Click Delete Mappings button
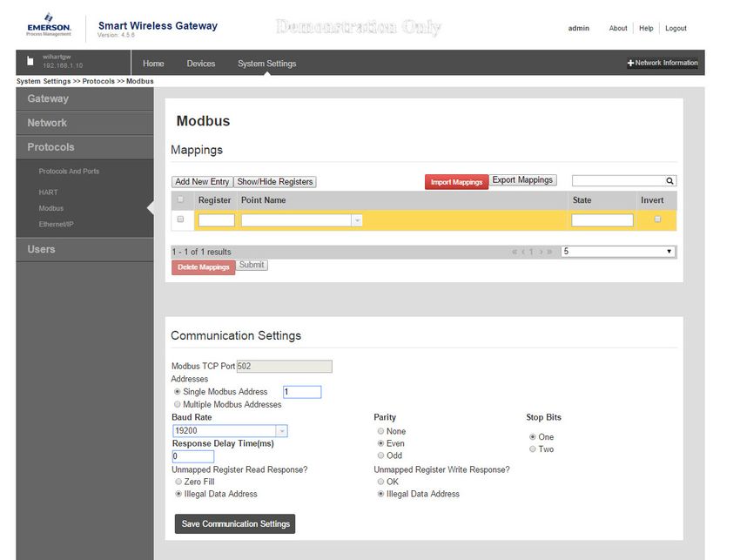740x560 pixels. [x=204, y=267]
